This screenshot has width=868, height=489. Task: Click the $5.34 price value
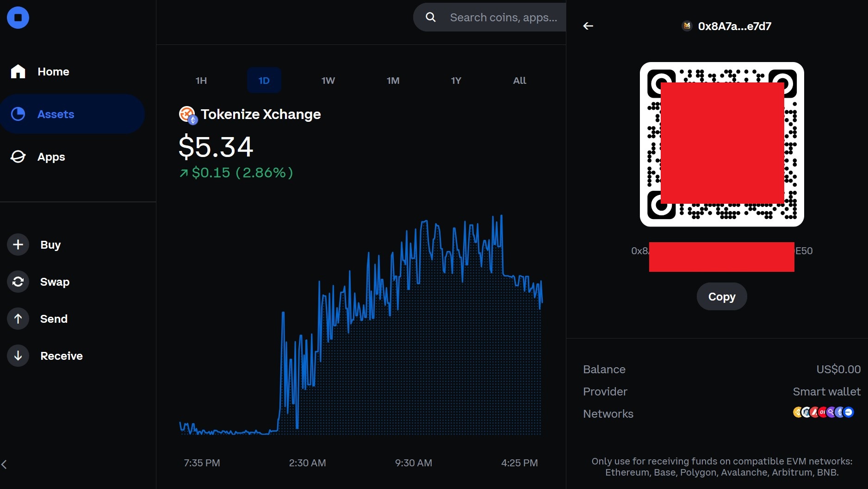216,147
